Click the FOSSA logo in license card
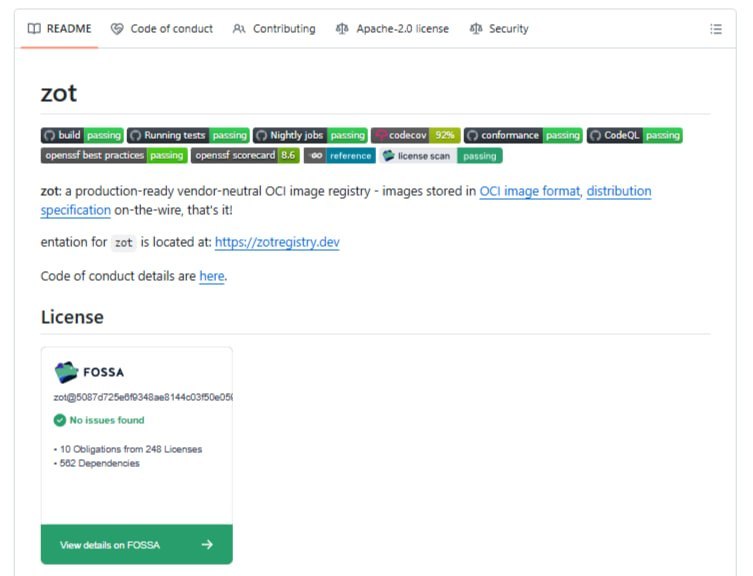This screenshot has height=576, width=753. point(89,372)
